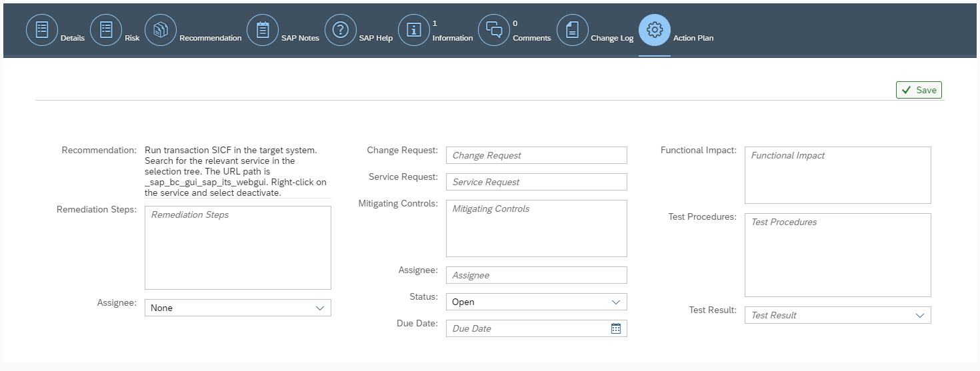The height and width of the screenshot is (371, 980).
Task: Open the Due Date calendar picker
Action: point(616,328)
